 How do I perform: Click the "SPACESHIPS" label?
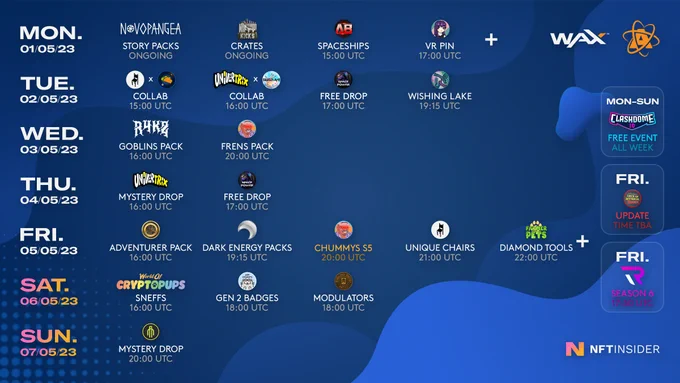[x=343, y=46]
